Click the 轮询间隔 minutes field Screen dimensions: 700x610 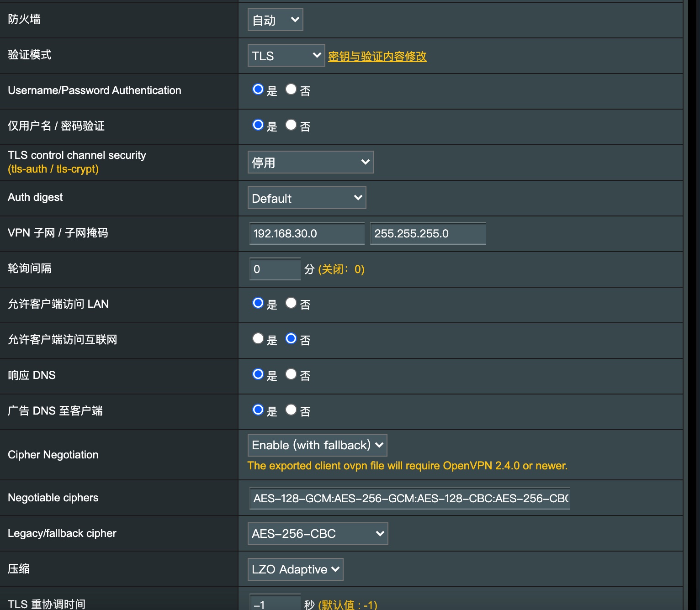[275, 269]
